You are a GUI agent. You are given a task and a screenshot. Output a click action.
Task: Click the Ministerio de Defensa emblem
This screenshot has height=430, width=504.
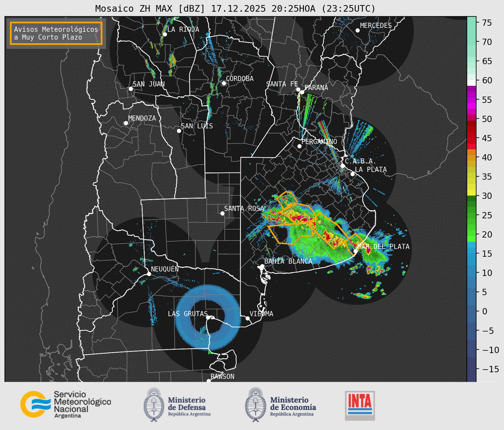click(x=154, y=405)
